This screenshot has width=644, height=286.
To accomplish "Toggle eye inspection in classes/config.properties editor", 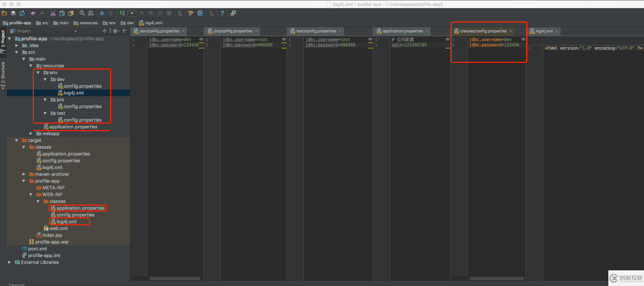I will (x=523, y=39).
